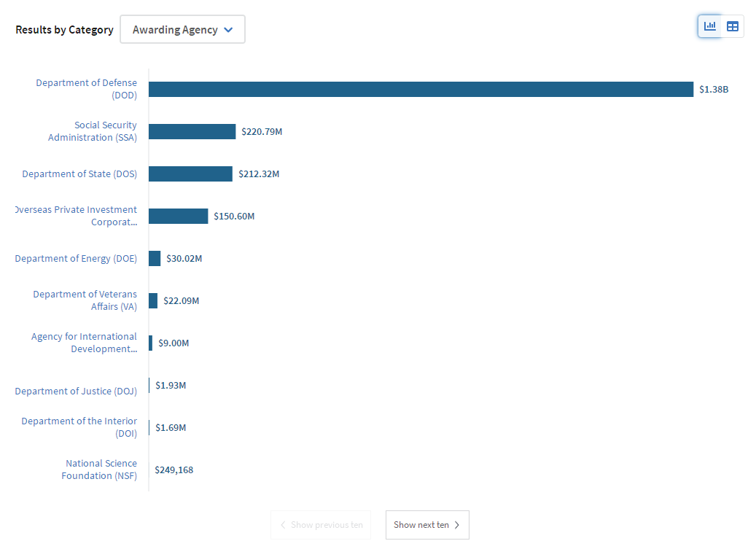Image resolution: width=756 pixels, height=549 pixels.
Task: Open Department of Energy (DOE) link
Action: point(76,259)
